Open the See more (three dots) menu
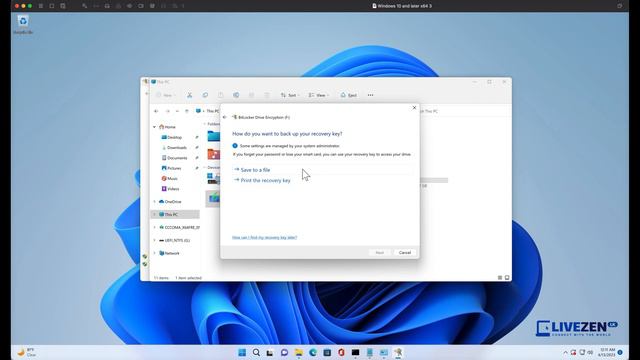 [370, 95]
